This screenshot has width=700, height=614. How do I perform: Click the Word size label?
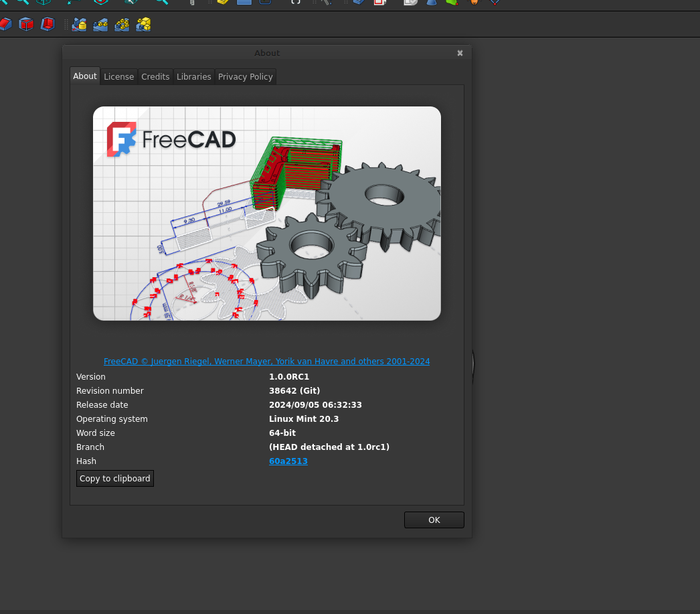tap(96, 433)
